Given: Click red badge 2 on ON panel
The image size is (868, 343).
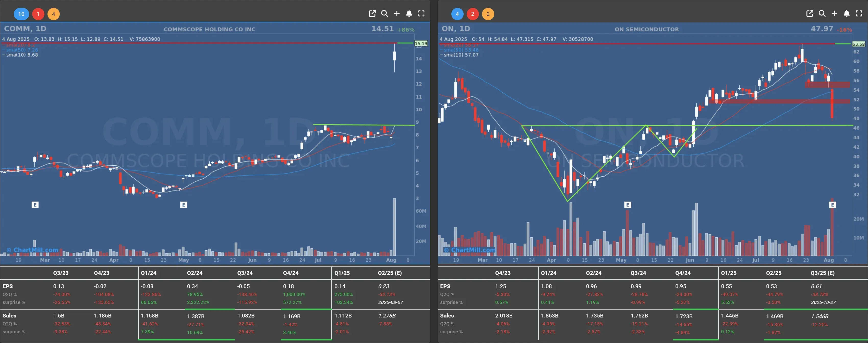Looking at the screenshot, I should 473,14.
